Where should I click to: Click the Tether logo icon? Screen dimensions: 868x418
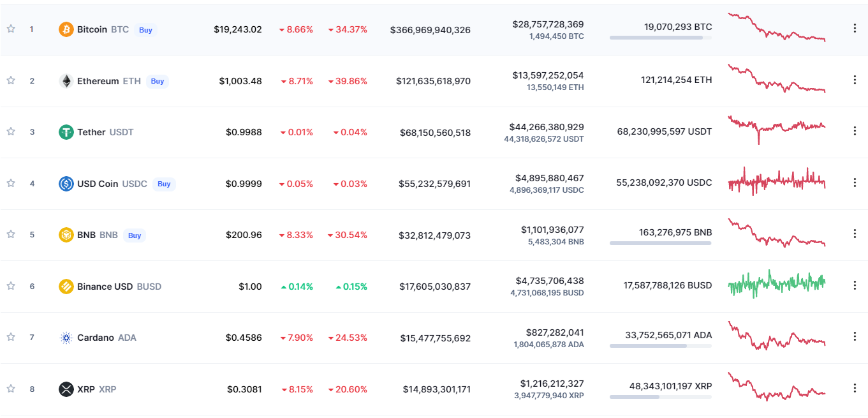(x=66, y=132)
